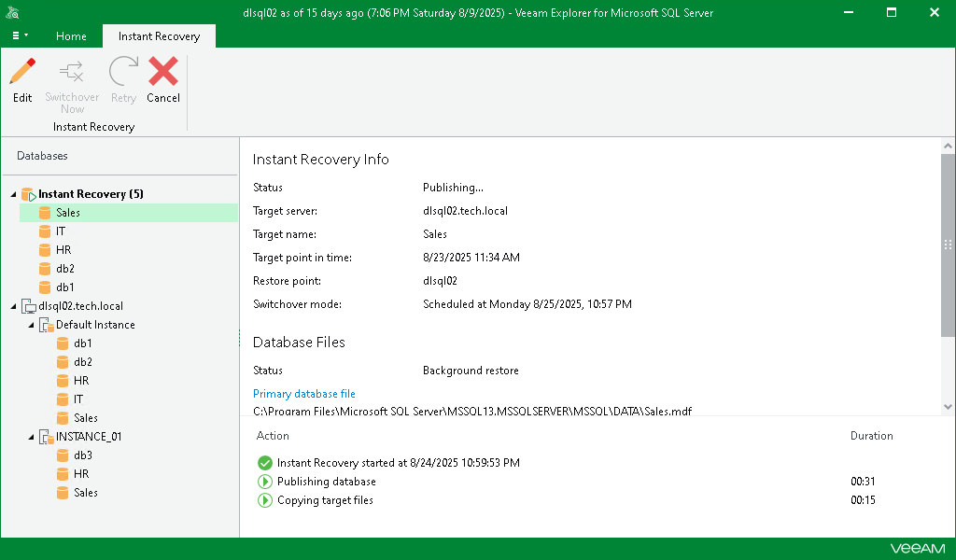956x560 pixels.
Task: Open the application hamburger menu
Action: pyautogui.click(x=18, y=36)
